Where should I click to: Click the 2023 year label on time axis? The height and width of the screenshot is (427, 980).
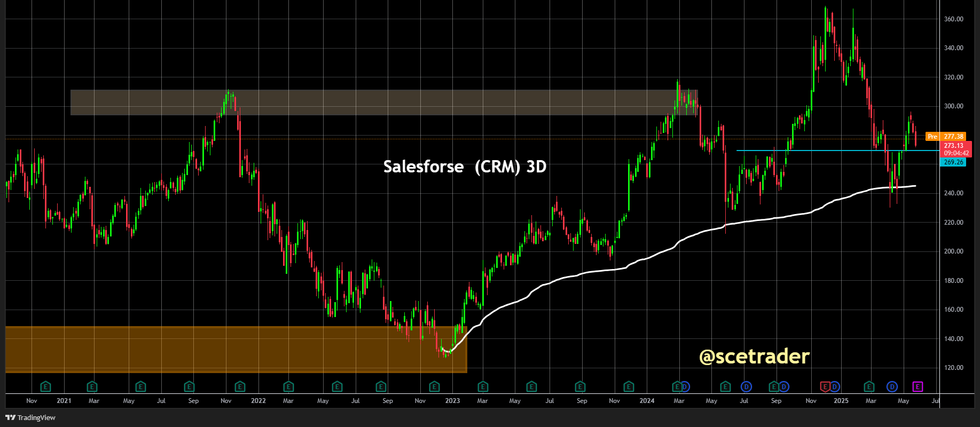[x=452, y=401]
